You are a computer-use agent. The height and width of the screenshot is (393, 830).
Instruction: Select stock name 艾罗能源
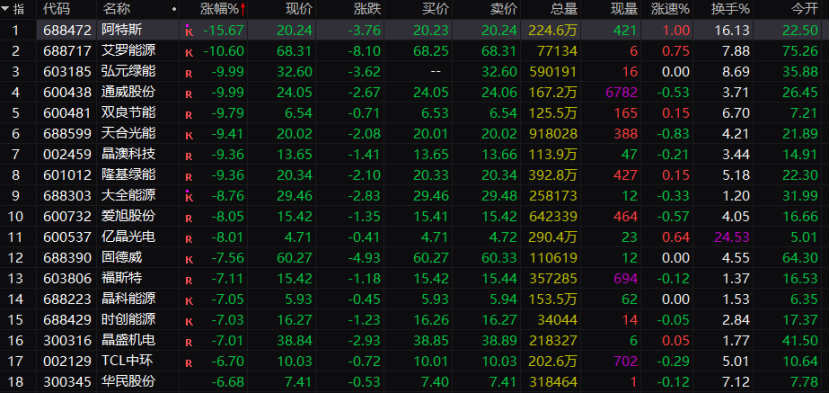coord(129,51)
